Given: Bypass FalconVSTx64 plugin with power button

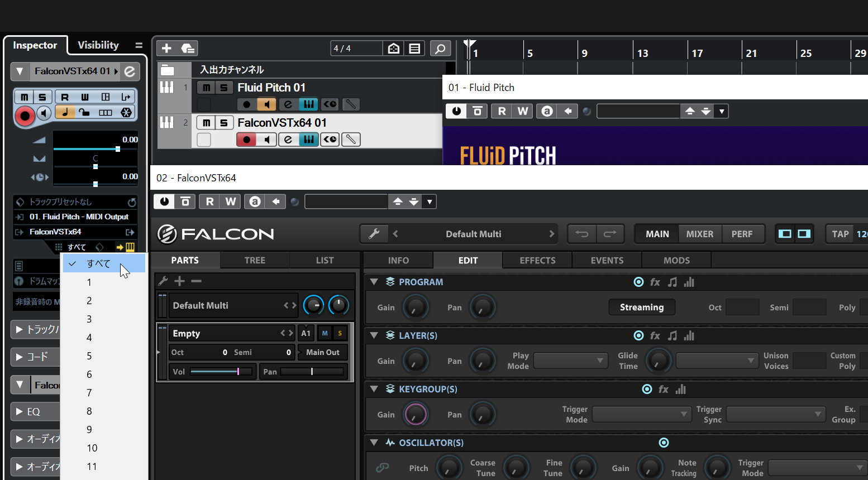Looking at the screenshot, I should tap(164, 201).
